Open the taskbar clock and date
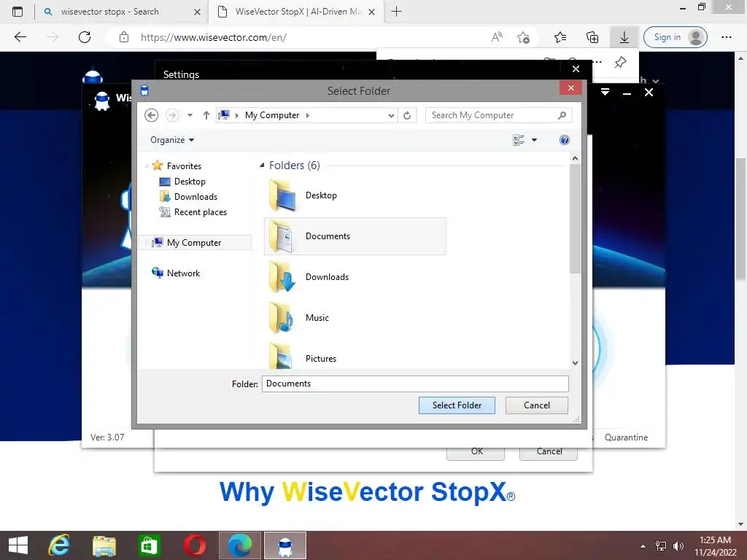The height and width of the screenshot is (560, 747). pos(715,546)
